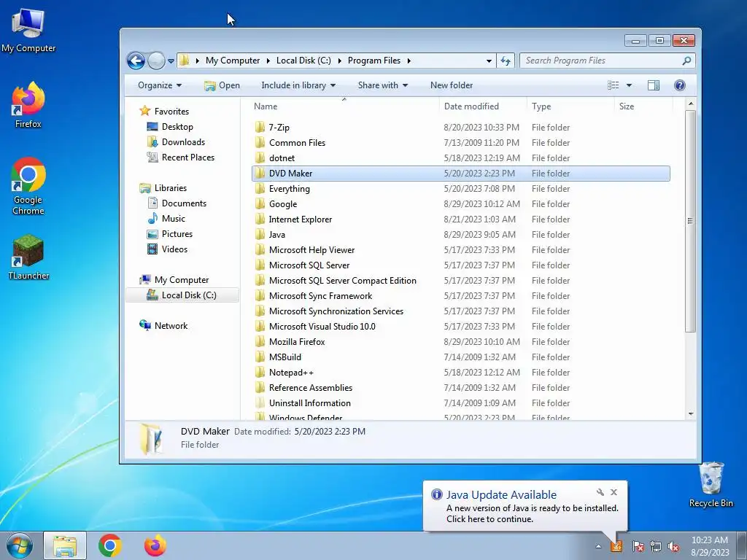Click the Back navigation arrow in Explorer
This screenshot has height=560, width=747.
(136, 61)
